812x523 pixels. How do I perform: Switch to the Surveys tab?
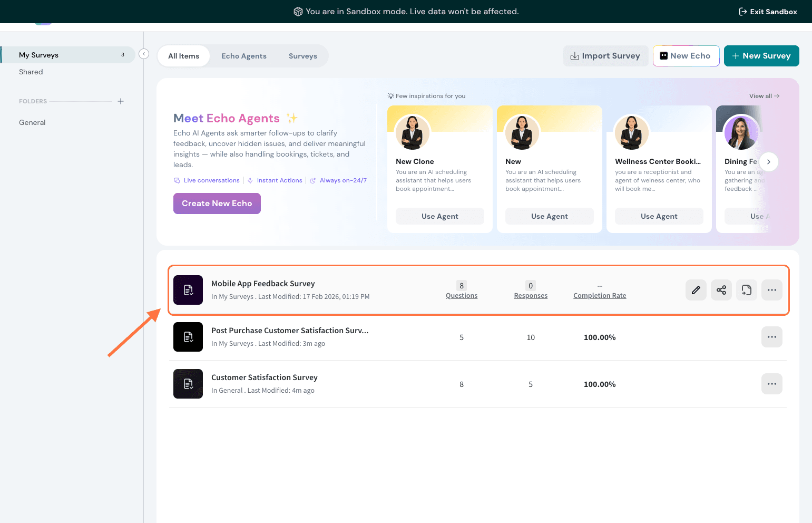[302, 56]
